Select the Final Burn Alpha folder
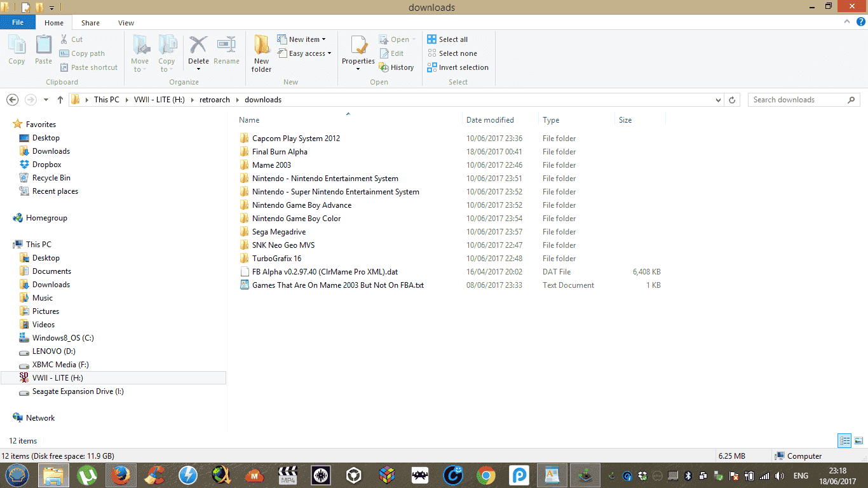 click(x=280, y=152)
